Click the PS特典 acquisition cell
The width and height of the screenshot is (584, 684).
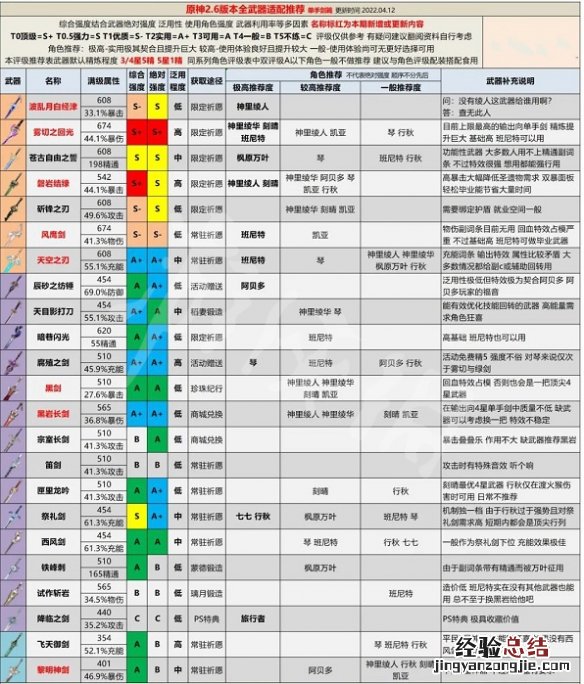tap(206, 619)
